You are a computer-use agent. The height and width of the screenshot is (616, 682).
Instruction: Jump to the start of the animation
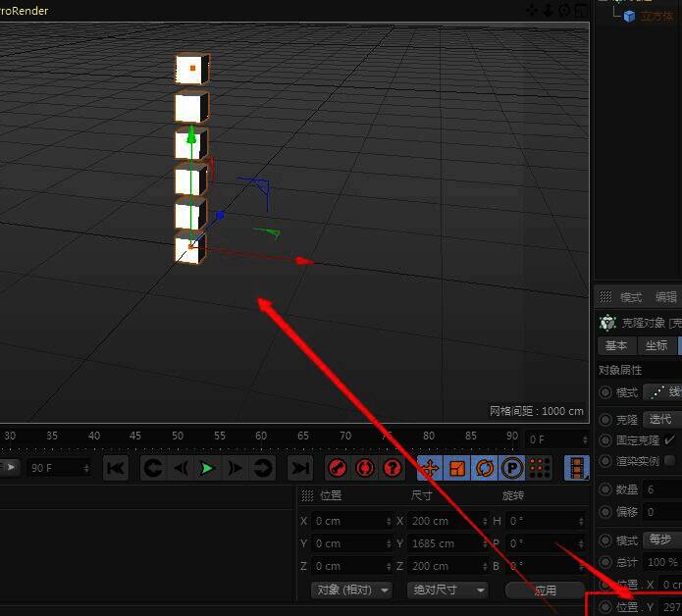116,468
